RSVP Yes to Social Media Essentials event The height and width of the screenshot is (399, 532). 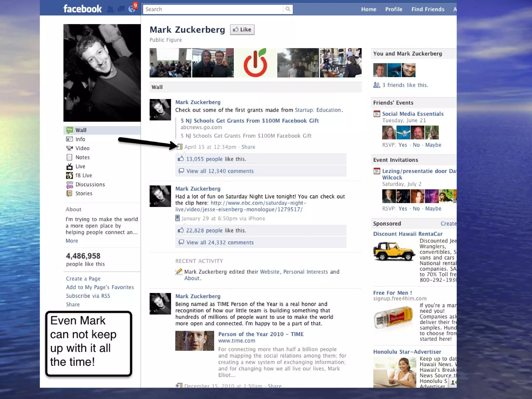(x=403, y=145)
